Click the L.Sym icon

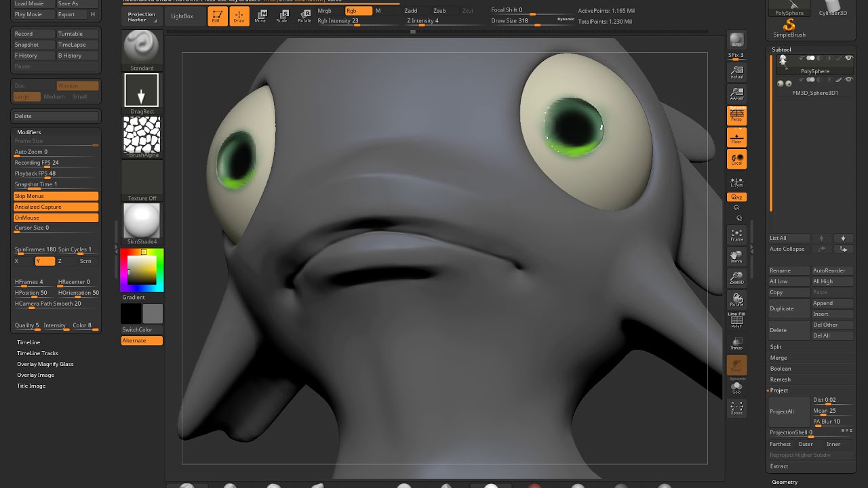coord(736,182)
